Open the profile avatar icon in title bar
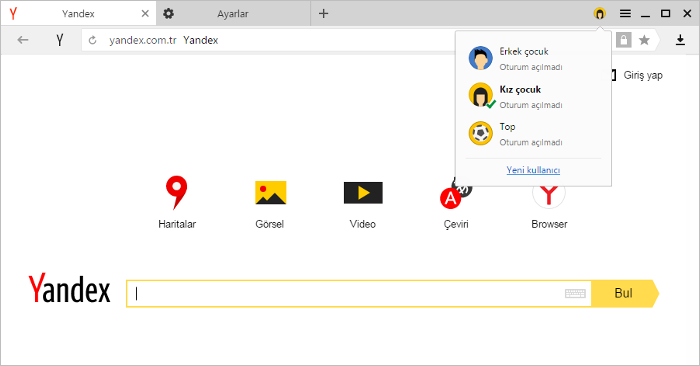Viewport: 700px width, 366px height. click(x=600, y=14)
